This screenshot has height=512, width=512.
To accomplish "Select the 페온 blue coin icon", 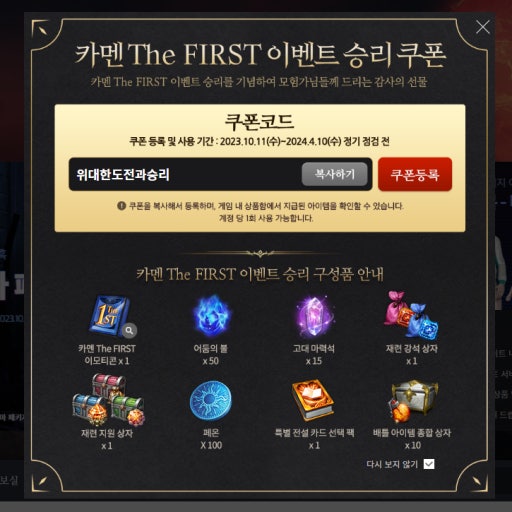I will (210, 401).
